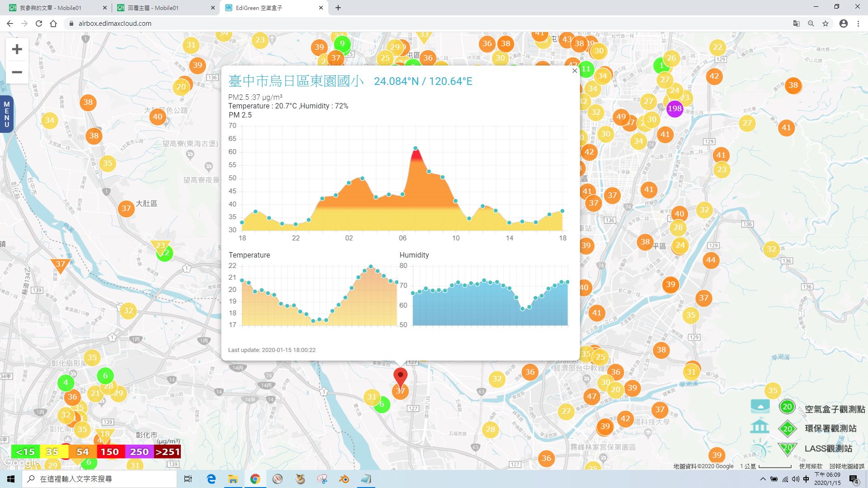The height and width of the screenshot is (488, 868).
Task: Toggle the EPA stations legend icon
Action: point(787,429)
